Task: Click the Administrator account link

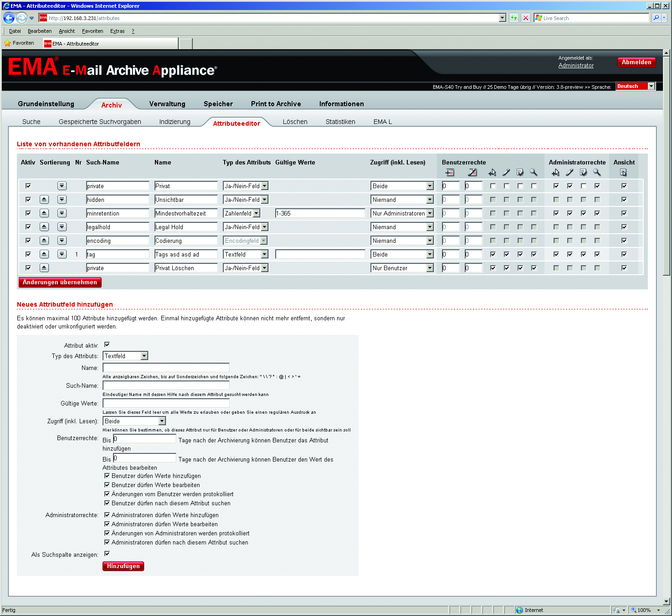Action: point(576,66)
